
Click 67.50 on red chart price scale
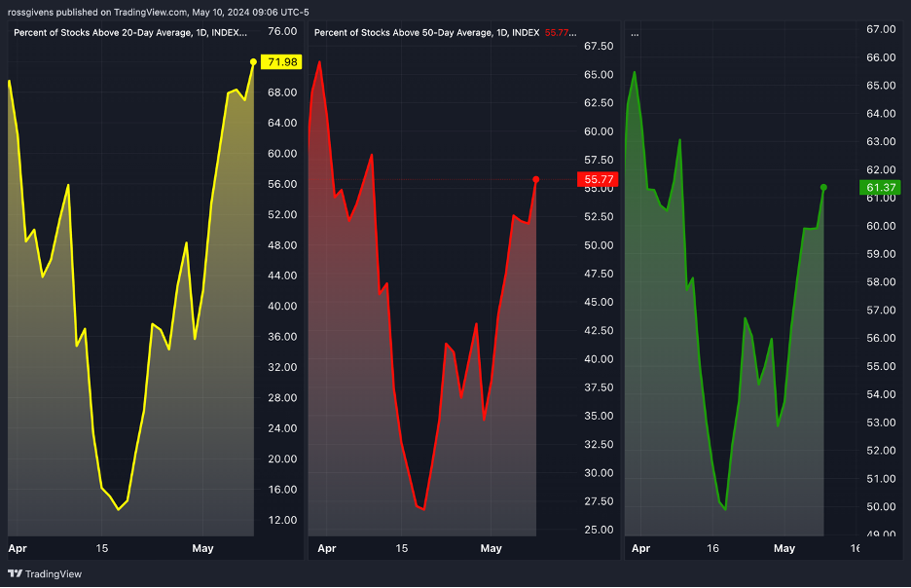click(599, 46)
